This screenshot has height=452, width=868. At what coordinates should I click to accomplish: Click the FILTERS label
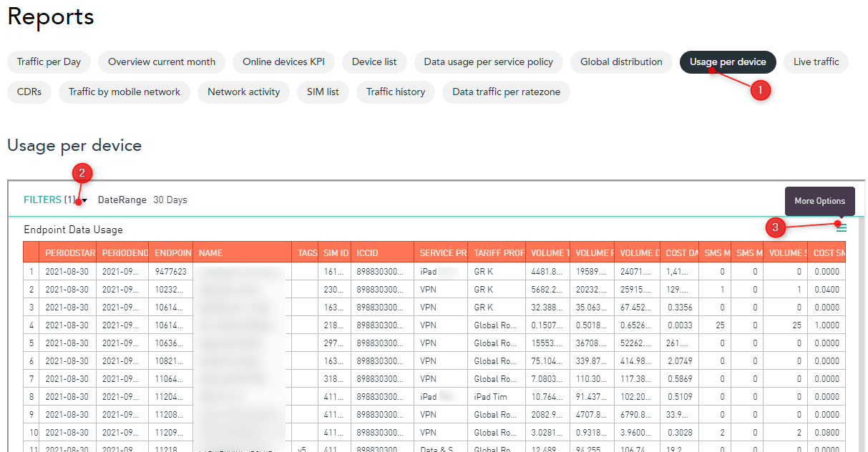click(42, 200)
